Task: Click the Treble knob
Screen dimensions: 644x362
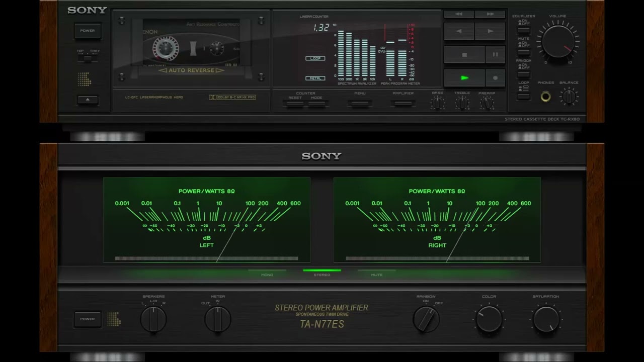Action: (x=462, y=103)
